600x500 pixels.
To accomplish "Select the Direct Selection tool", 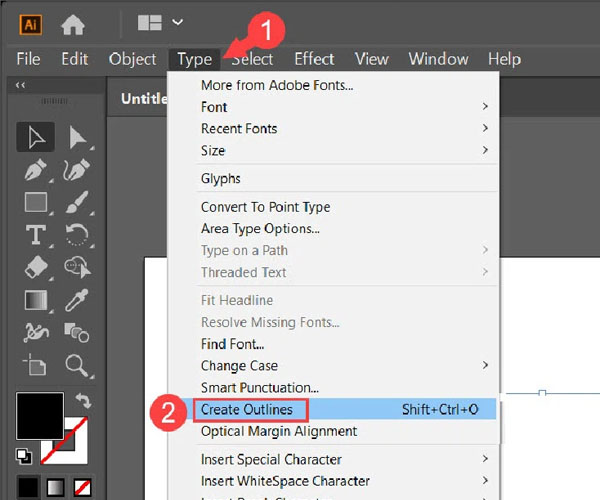I will [x=78, y=138].
